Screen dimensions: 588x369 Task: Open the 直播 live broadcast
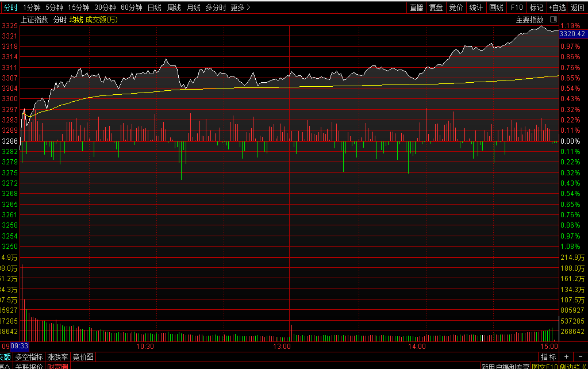(x=417, y=7)
